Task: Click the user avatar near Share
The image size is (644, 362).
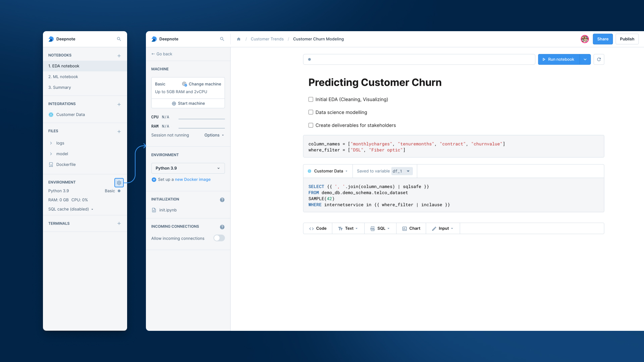Action: click(585, 39)
